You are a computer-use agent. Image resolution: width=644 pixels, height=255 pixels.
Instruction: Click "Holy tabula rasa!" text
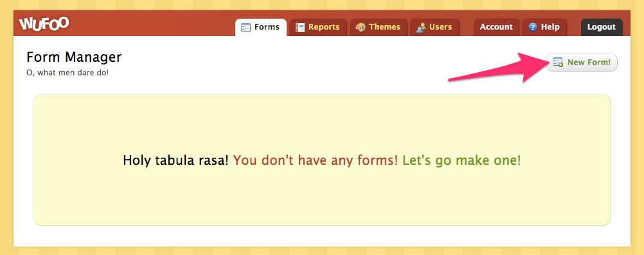176,160
